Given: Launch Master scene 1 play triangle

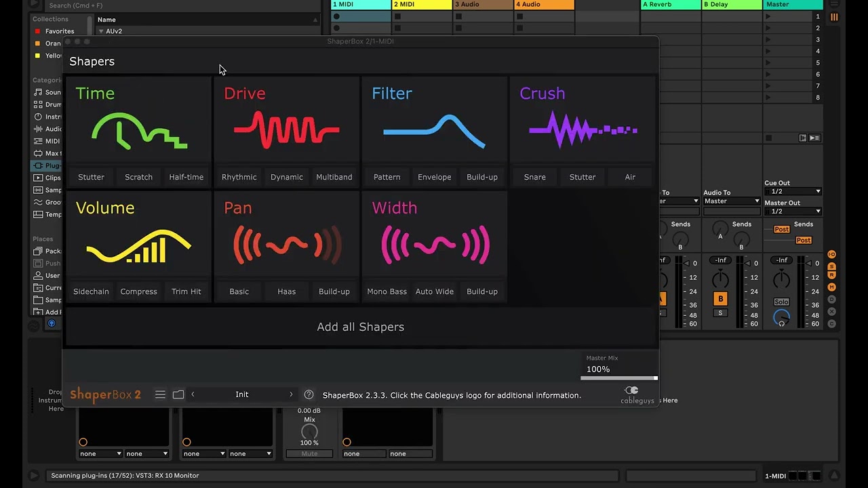Looking at the screenshot, I should coord(768,16).
